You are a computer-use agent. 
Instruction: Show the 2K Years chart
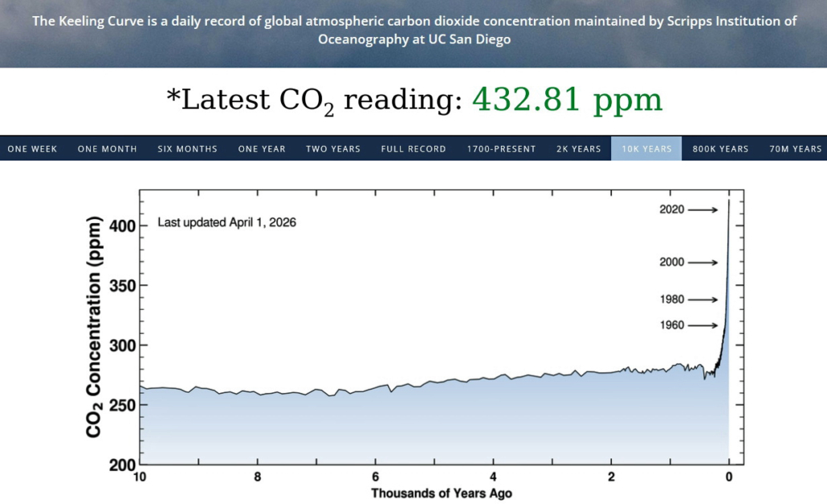click(579, 148)
